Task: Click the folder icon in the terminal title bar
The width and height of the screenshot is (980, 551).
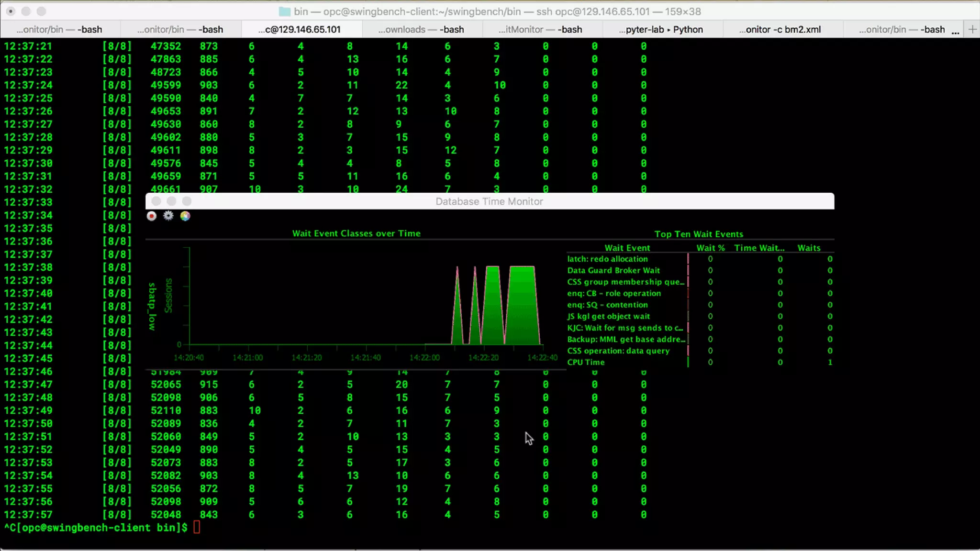Action: pyautogui.click(x=285, y=11)
